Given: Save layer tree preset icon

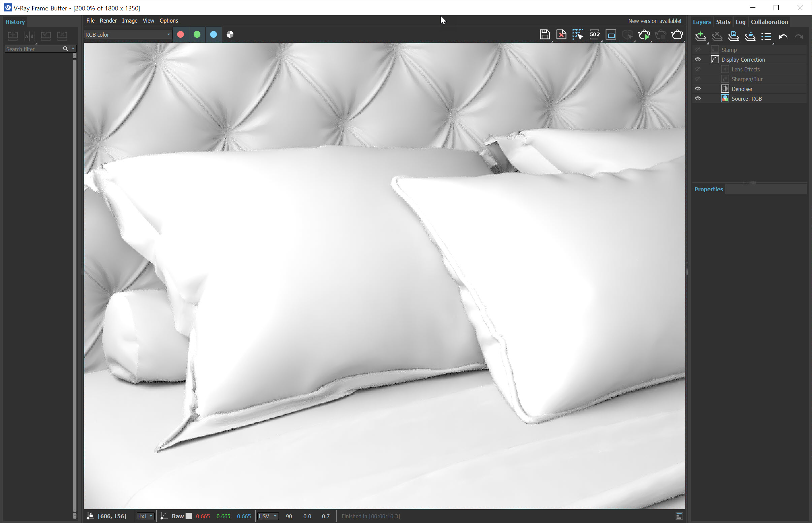Looking at the screenshot, I should pos(733,36).
